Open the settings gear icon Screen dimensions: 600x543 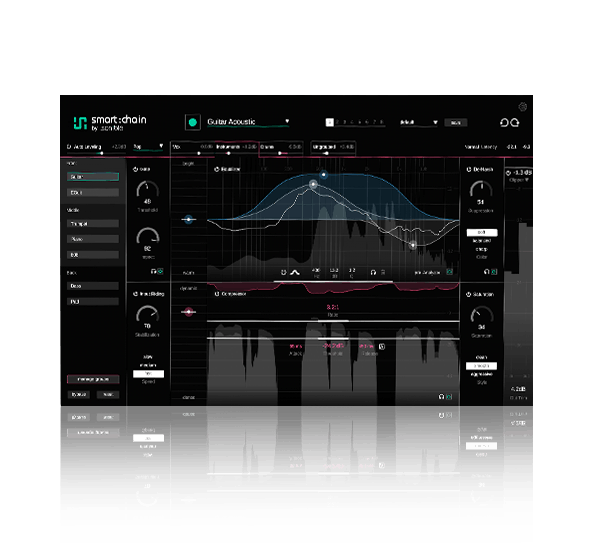pyautogui.click(x=522, y=107)
